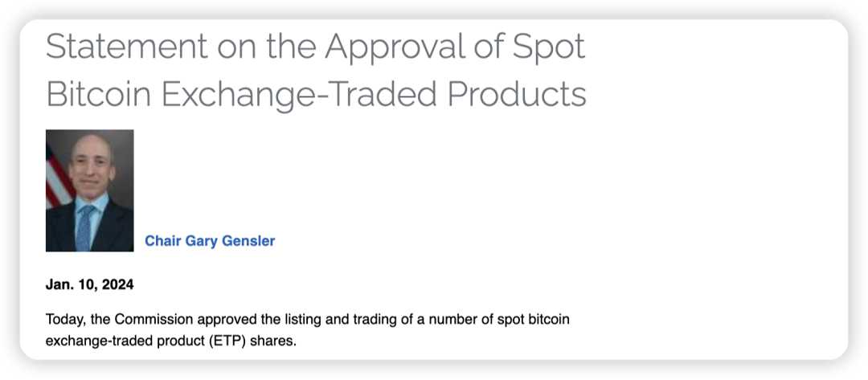This screenshot has height=380, width=868.
Task: Click the (ETP) abbreviation in the paragraph
Action: pyautogui.click(x=228, y=341)
